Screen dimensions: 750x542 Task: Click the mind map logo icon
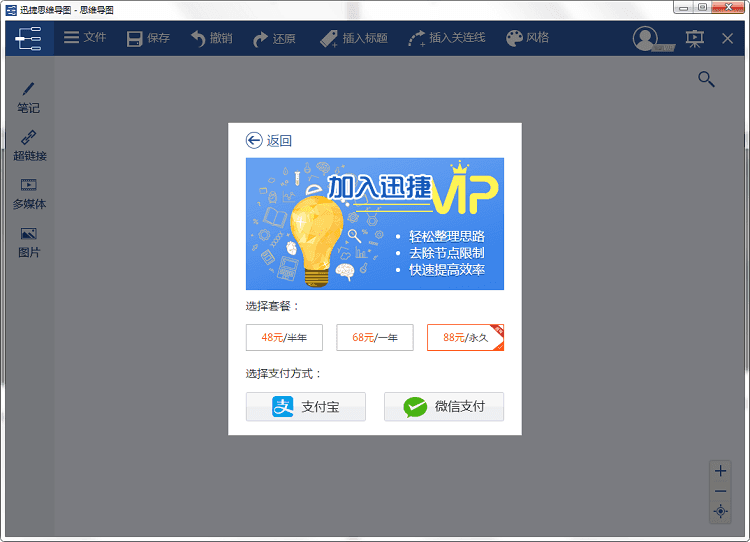click(29, 38)
